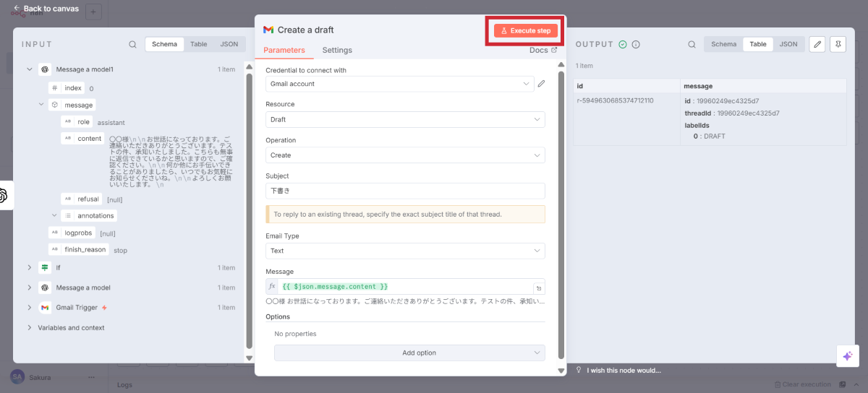This screenshot has height=393, width=868.
Task: Click the Subject input field
Action: 405,191
